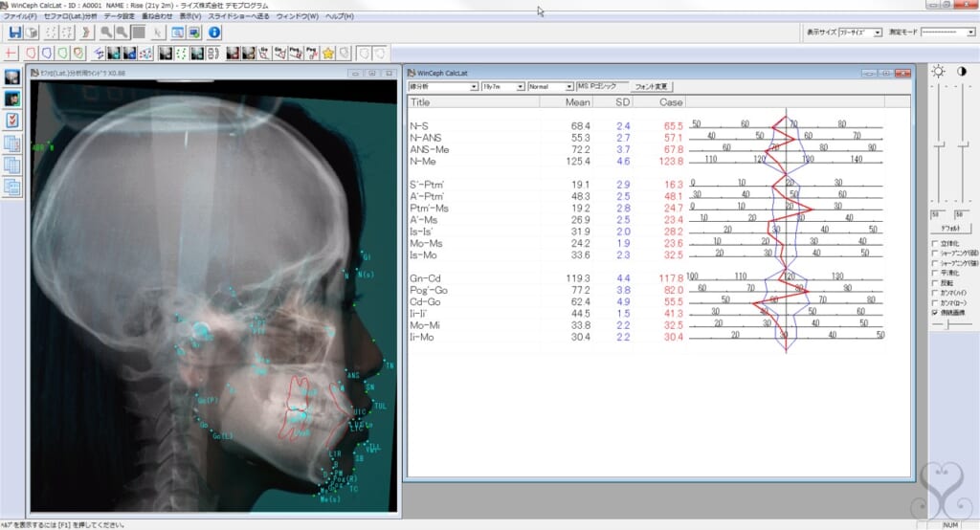Click the scattered red-blue points icon
Image resolution: width=980 pixels, height=530 pixels.
pos(145,54)
